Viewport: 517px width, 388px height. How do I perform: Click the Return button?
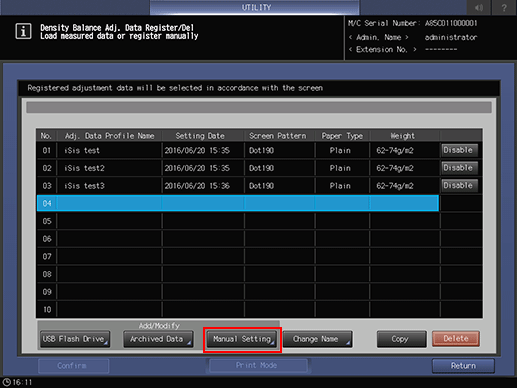(x=463, y=366)
